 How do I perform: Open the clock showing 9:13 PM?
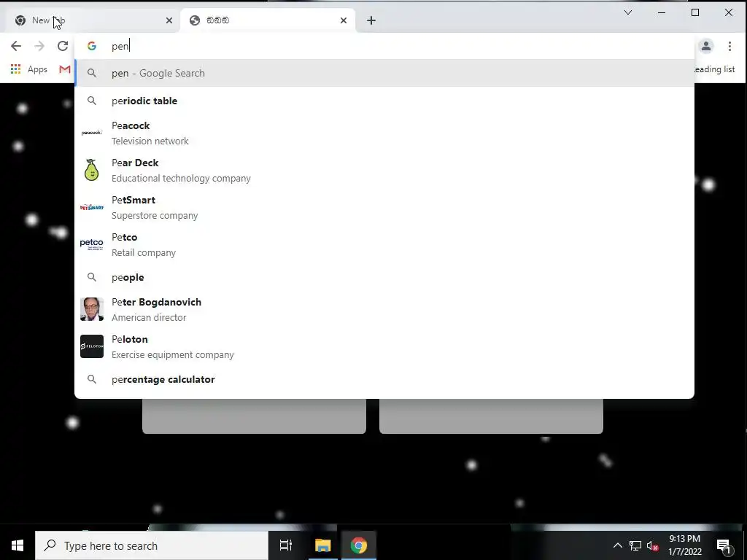[x=684, y=545]
